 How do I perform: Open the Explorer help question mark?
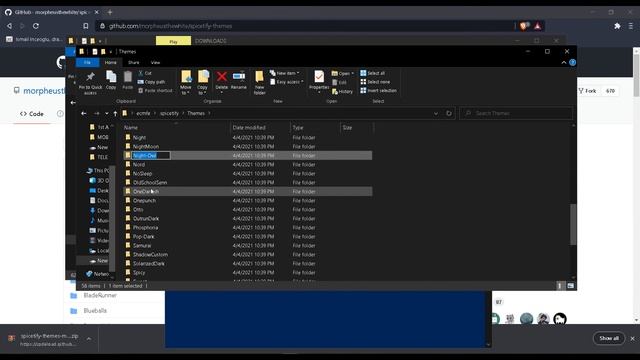[x=573, y=62]
